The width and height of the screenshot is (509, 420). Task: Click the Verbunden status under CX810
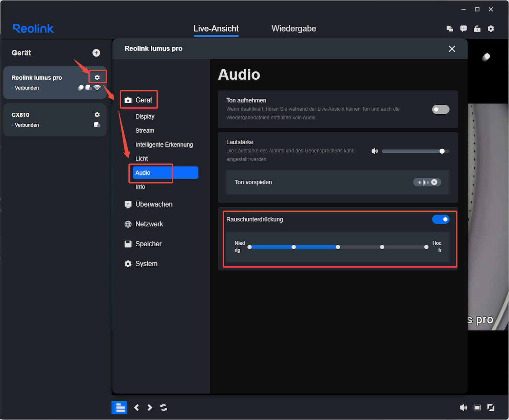point(27,125)
